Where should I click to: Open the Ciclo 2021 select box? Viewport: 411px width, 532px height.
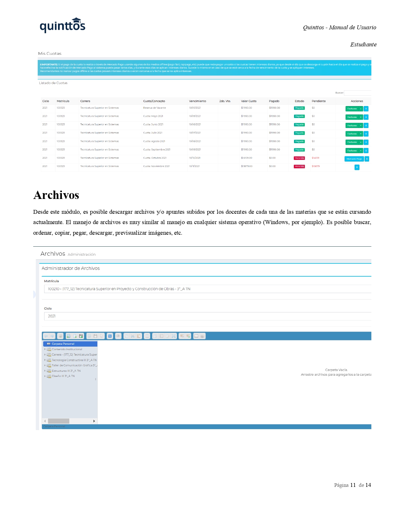(208, 316)
